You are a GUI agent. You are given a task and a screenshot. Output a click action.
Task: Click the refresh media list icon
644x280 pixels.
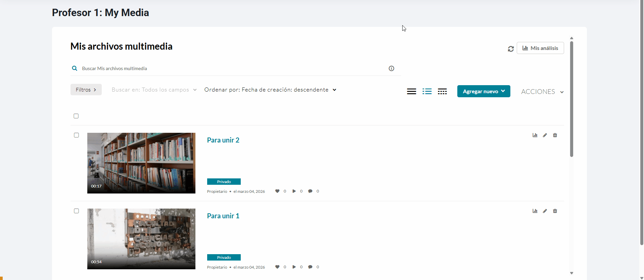click(511, 49)
